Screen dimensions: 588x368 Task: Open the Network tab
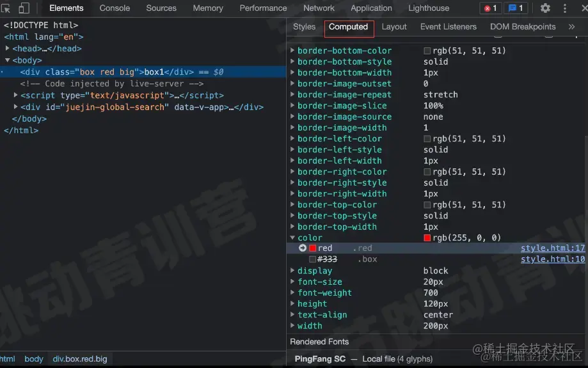319,8
